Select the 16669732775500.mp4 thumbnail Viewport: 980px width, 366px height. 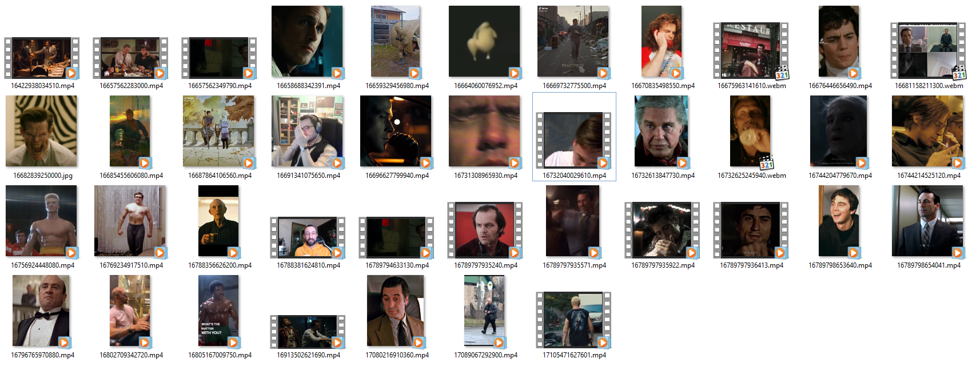[x=573, y=41]
